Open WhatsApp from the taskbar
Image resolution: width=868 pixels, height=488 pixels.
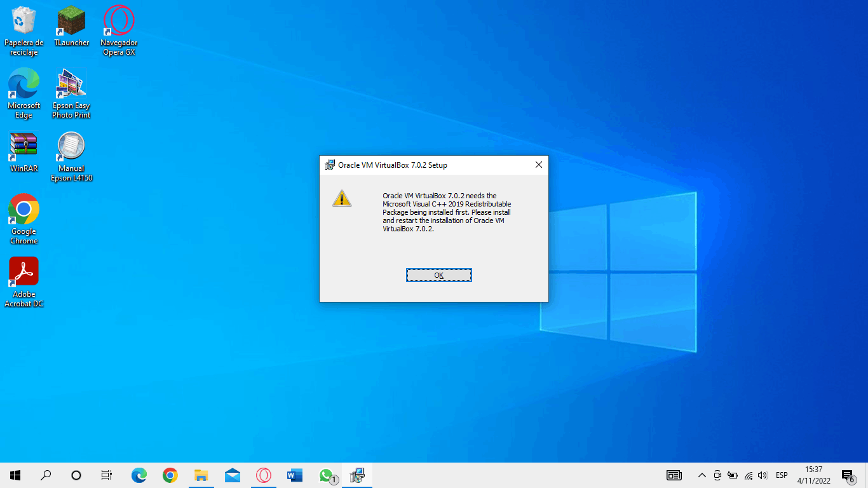326,475
